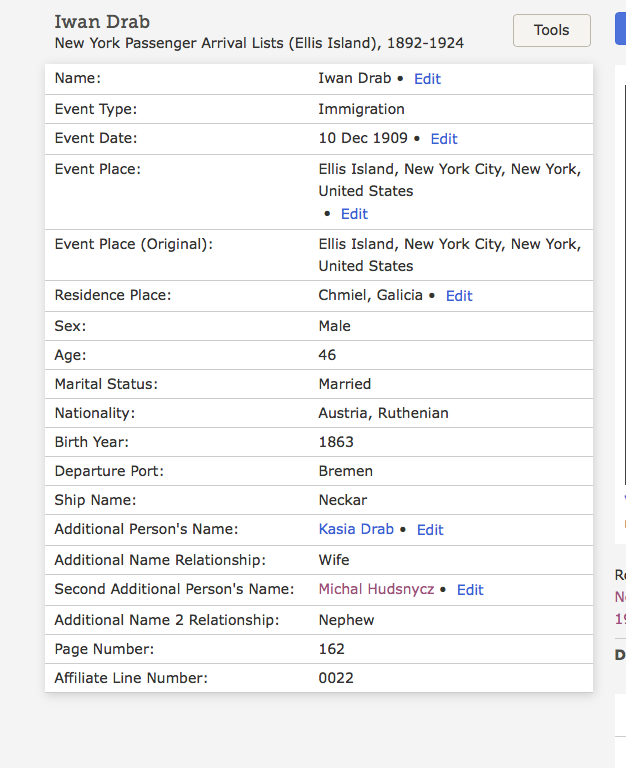
Task: Click the Birth Year 1863 value
Action: (x=336, y=442)
